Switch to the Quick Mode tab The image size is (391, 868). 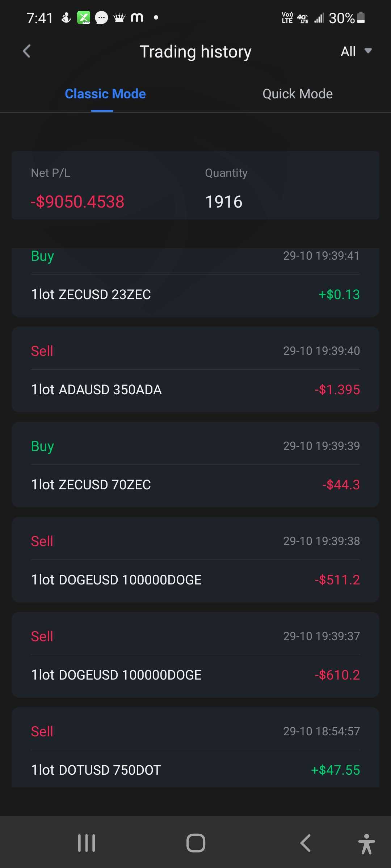(297, 94)
